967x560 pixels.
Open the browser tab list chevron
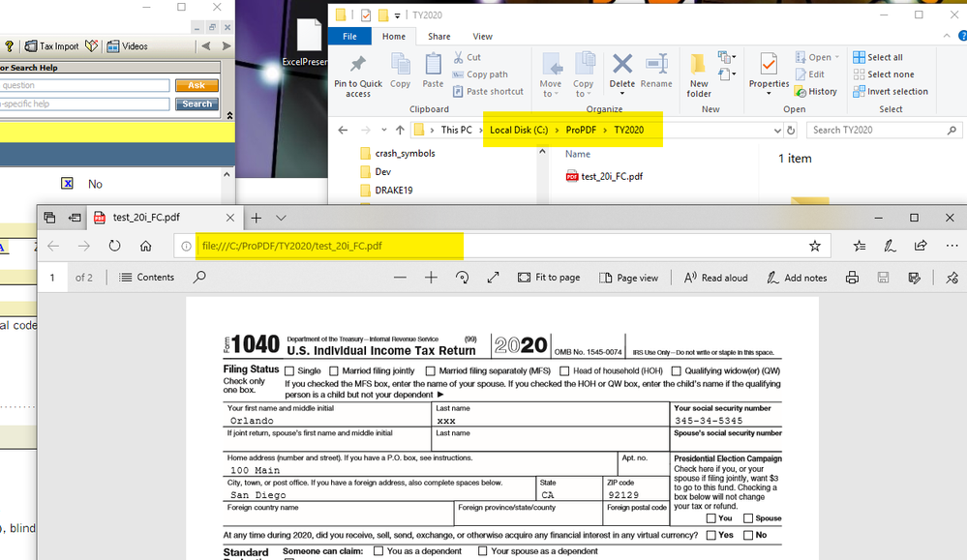click(282, 219)
